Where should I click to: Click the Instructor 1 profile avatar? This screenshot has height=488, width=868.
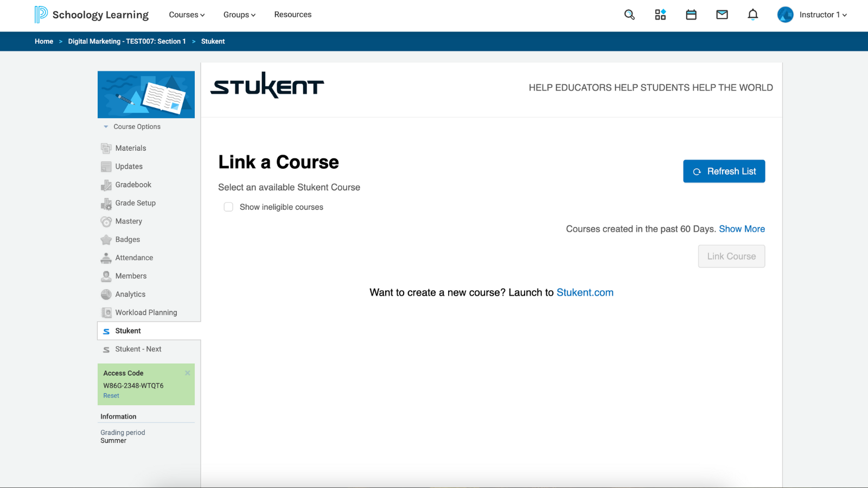pos(786,15)
